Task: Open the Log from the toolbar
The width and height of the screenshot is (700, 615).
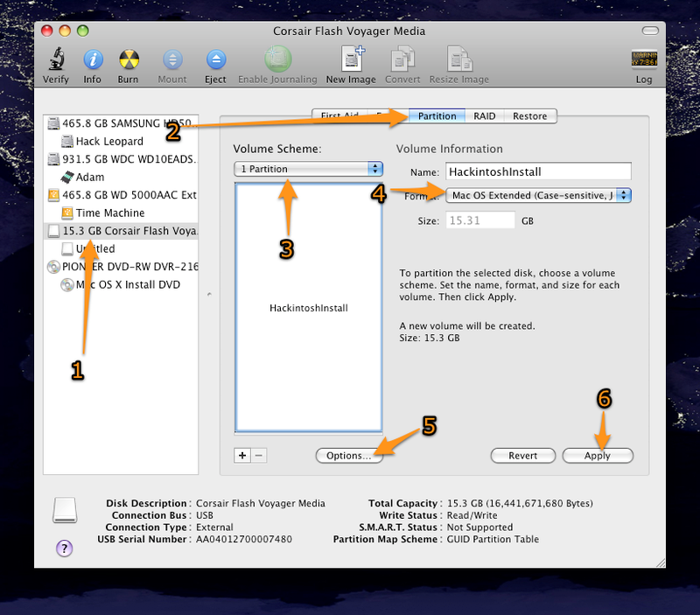Action: tap(644, 59)
